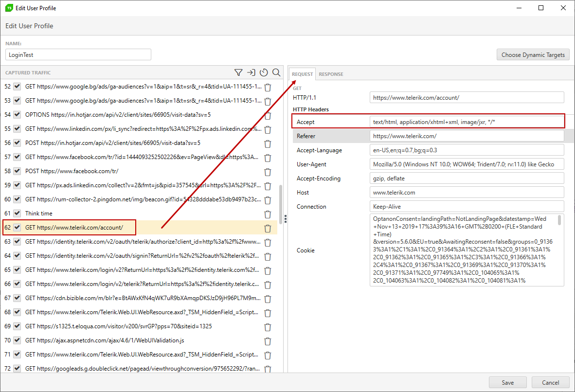Uncheck request 65 login v2 checkbox
Screen dimensions: 575x392
[x=17, y=269]
